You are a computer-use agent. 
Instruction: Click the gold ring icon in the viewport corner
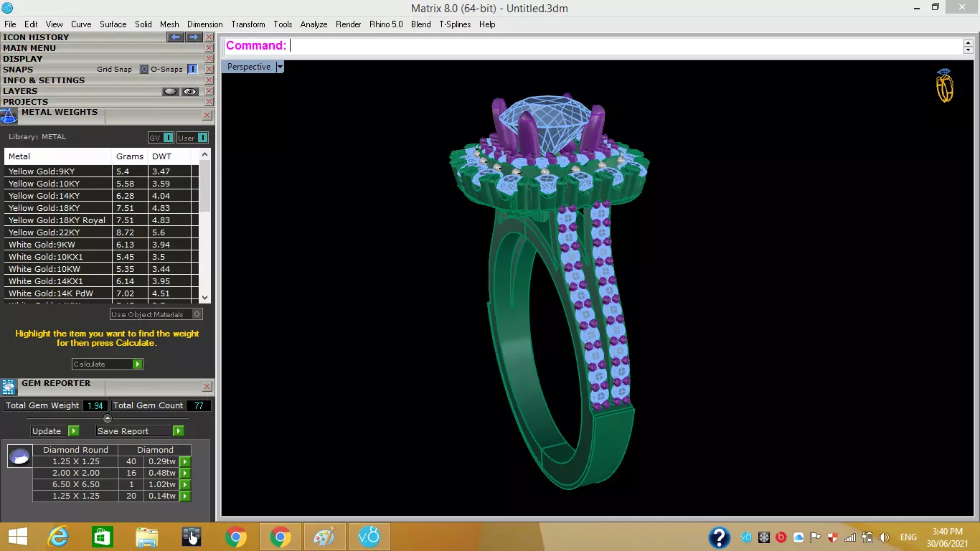pyautogui.click(x=945, y=85)
